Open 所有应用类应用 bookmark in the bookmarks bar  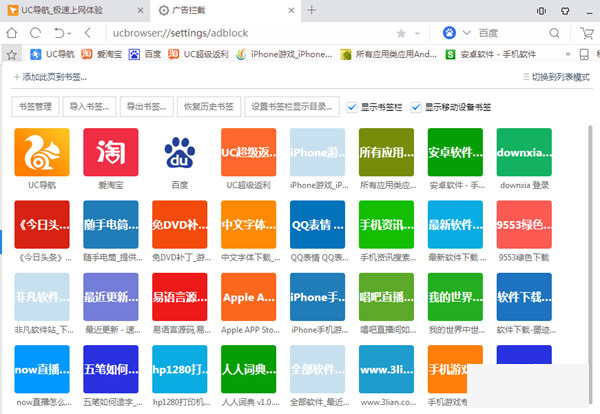388,54
